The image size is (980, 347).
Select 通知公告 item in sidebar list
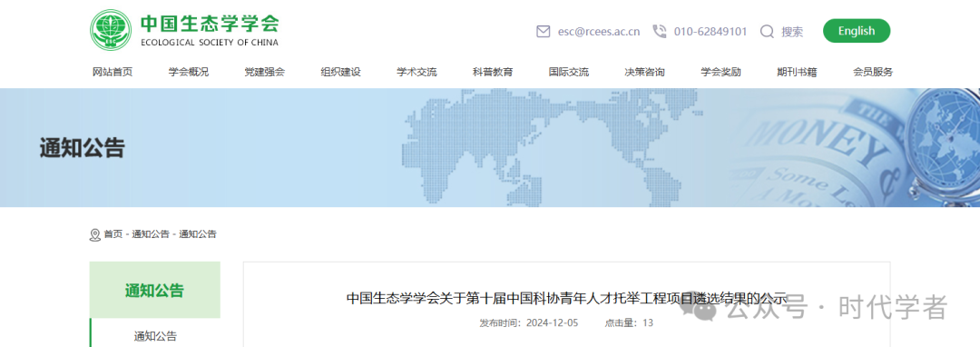click(156, 336)
